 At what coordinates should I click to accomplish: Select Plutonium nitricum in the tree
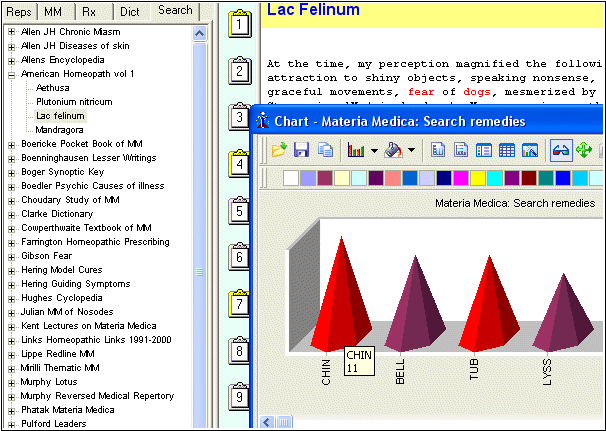click(x=74, y=102)
